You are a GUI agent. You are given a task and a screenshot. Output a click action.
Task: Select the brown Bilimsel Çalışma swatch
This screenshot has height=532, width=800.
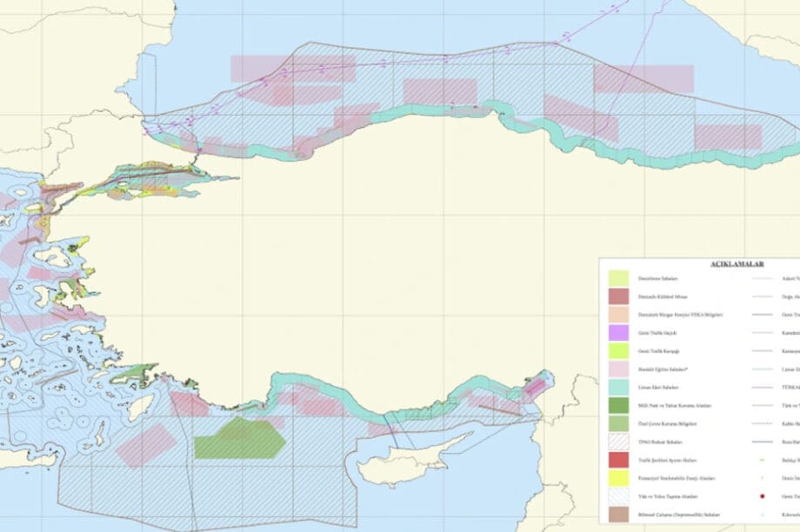(x=618, y=515)
